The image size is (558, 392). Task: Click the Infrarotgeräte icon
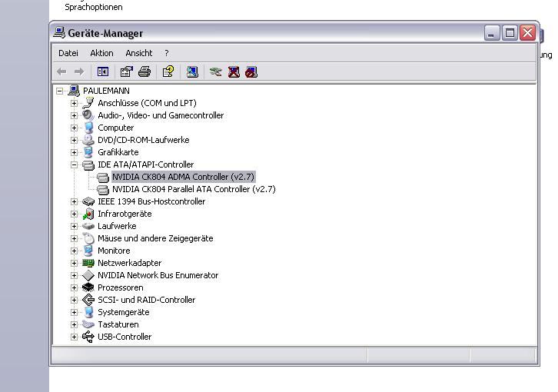tap(88, 214)
